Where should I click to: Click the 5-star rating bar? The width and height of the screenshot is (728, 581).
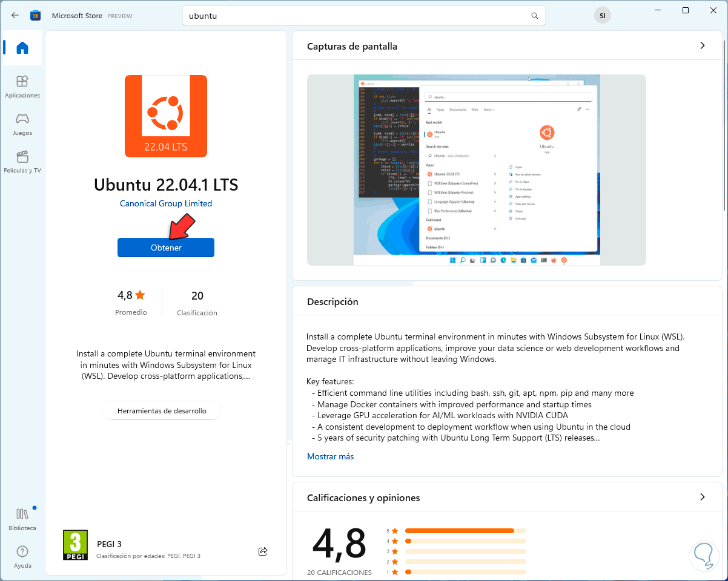tap(465, 531)
